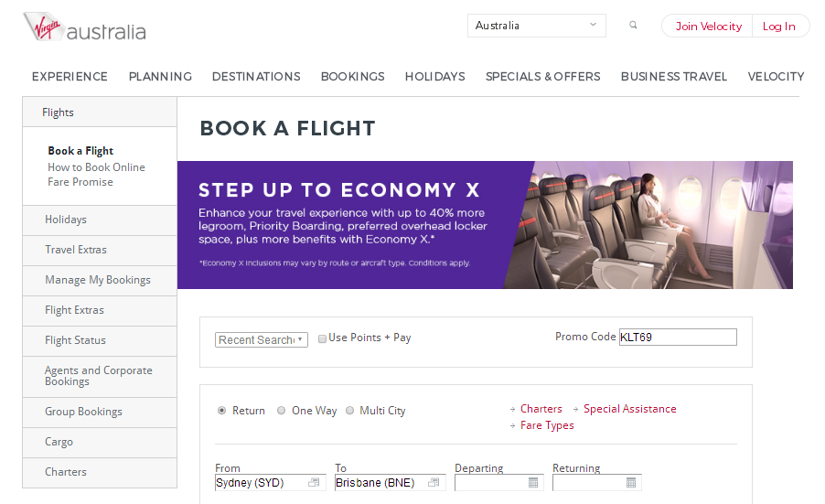Click the Economy X promotional banner
The width and height of the screenshot is (825, 504).
pyautogui.click(x=485, y=225)
